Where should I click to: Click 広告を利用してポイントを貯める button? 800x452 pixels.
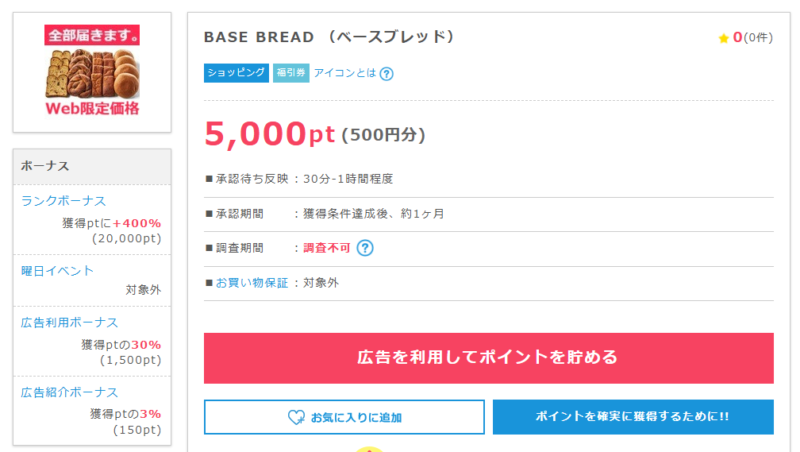[489, 358]
